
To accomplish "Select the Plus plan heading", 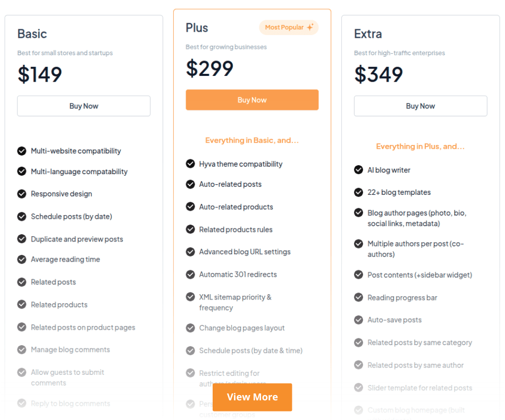I will (x=197, y=28).
